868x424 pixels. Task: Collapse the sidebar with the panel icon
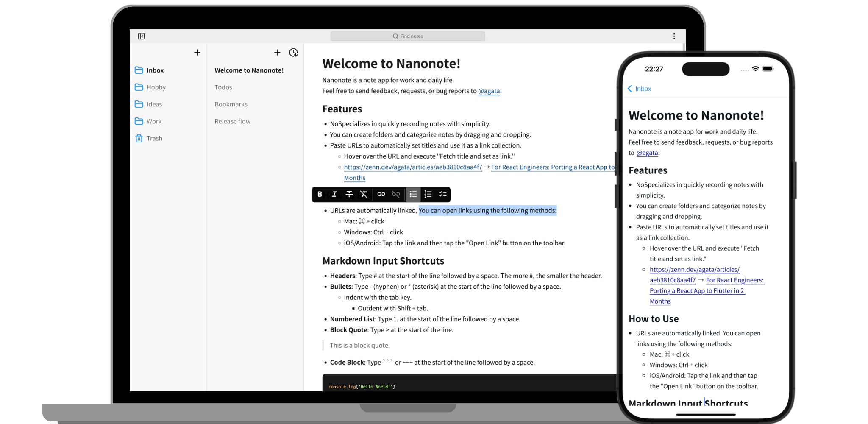142,36
